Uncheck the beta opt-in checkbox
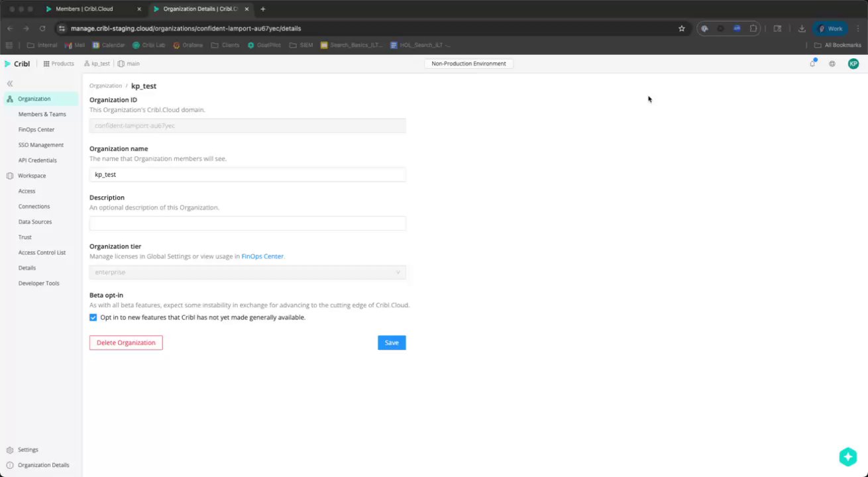 coord(93,318)
